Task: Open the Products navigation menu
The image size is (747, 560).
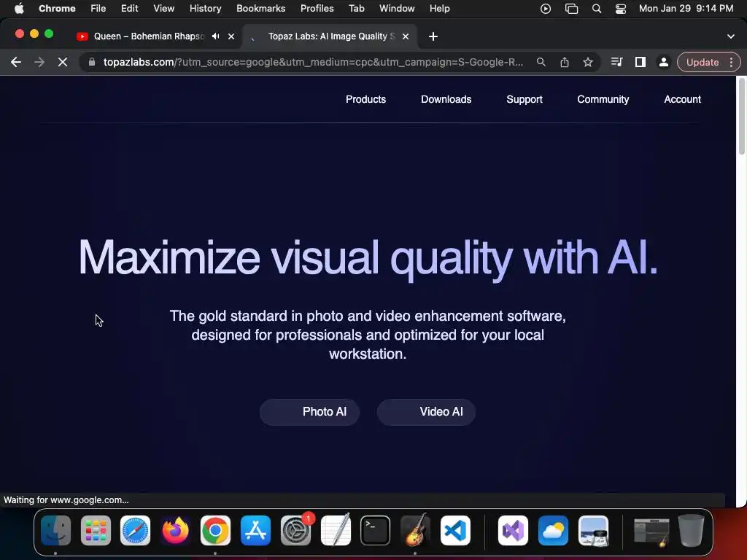Action: tap(366, 99)
